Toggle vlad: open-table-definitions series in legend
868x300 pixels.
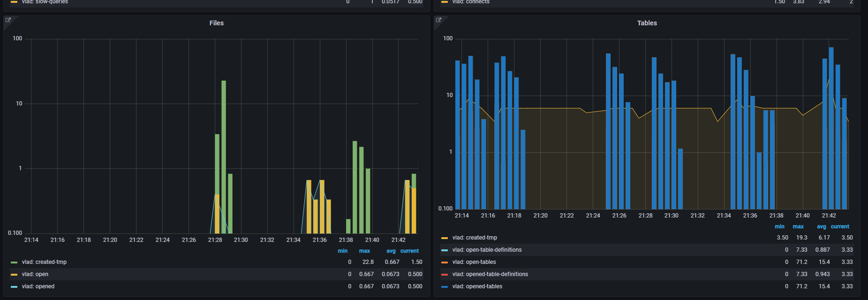click(x=487, y=250)
